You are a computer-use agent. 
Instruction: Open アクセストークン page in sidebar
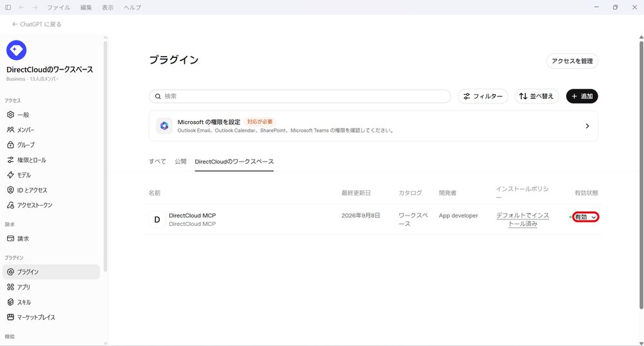point(52,205)
